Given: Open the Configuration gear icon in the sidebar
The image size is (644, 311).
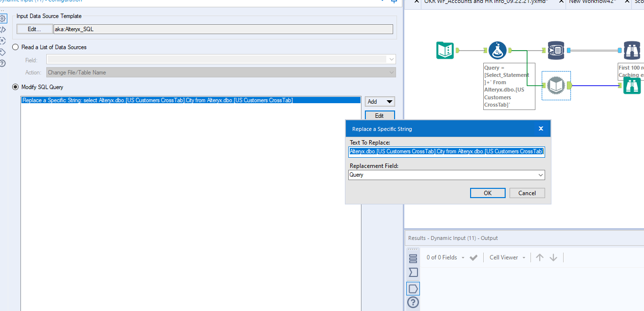Looking at the screenshot, I should (4, 18).
